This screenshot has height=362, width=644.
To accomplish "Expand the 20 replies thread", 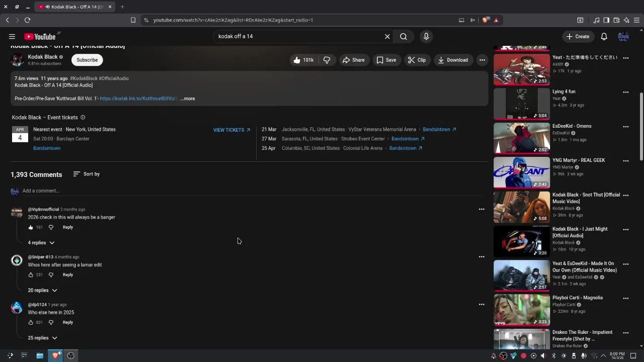I will click(x=42, y=291).
